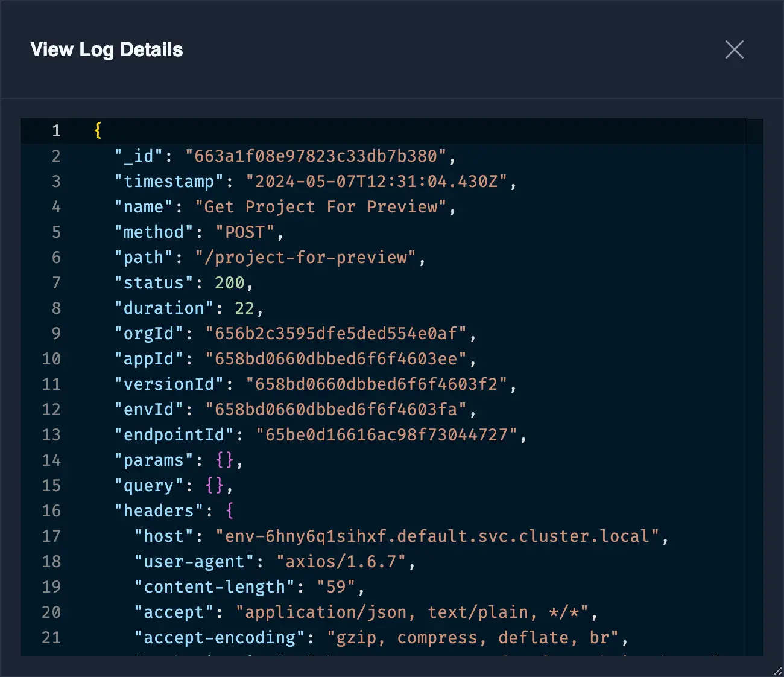
Task: Close the View Log Details dialog
Action: [x=734, y=49]
